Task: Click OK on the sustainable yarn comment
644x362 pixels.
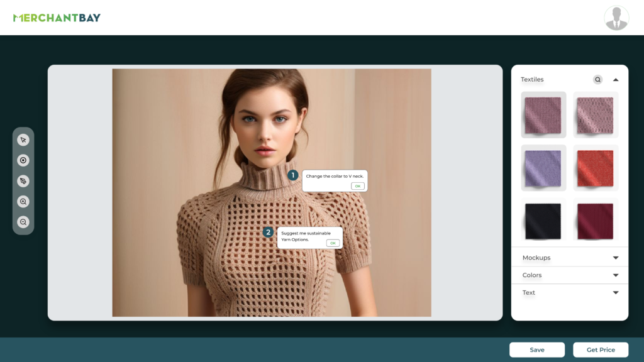Action: (x=333, y=243)
